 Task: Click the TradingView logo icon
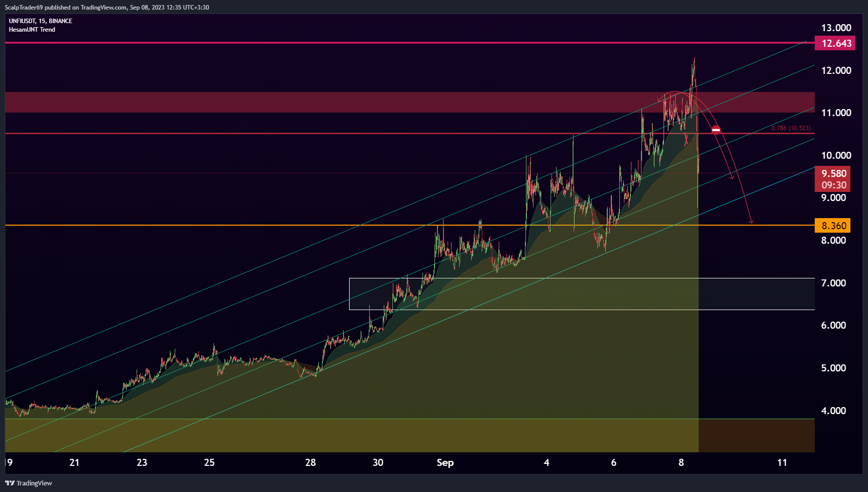click(10, 483)
